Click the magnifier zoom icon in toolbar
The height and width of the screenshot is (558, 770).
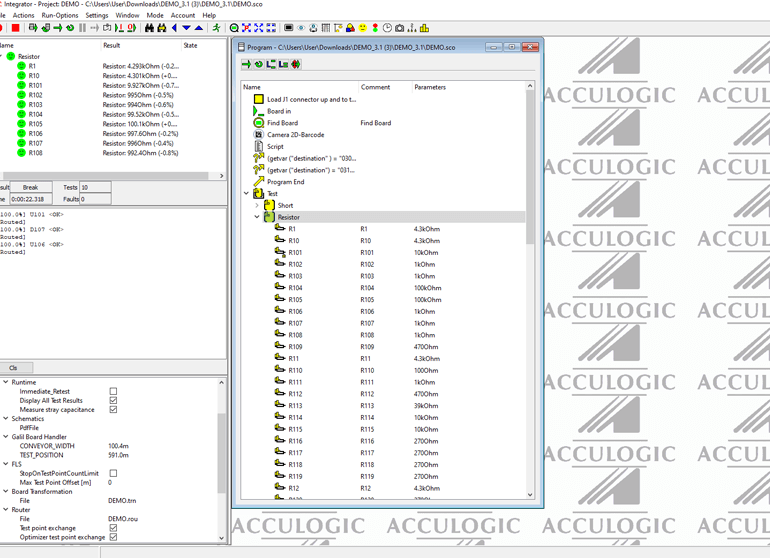pyautogui.click(x=234, y=28)
